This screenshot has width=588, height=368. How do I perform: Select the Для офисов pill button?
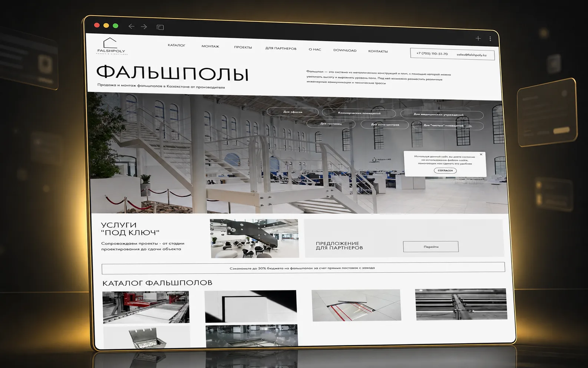(293, 112)
